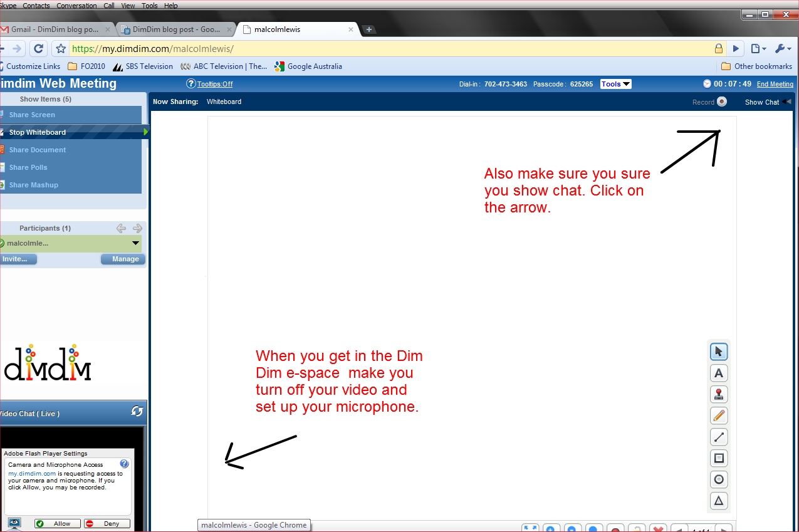799x532 pixels.
Task: Open Skype Call menu
Action: pyautogui.click(x=109, y=6)
